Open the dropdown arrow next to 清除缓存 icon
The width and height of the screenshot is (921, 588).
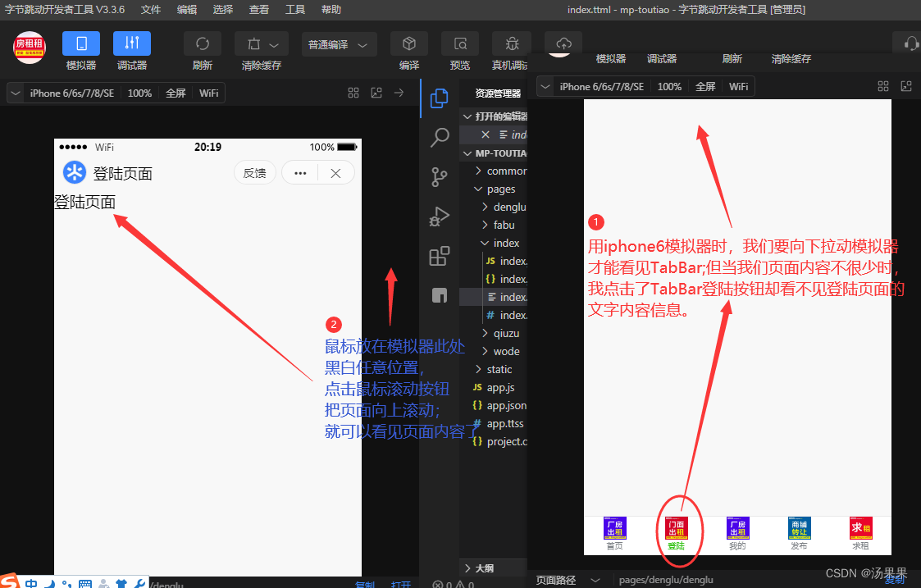click(274, 44)
